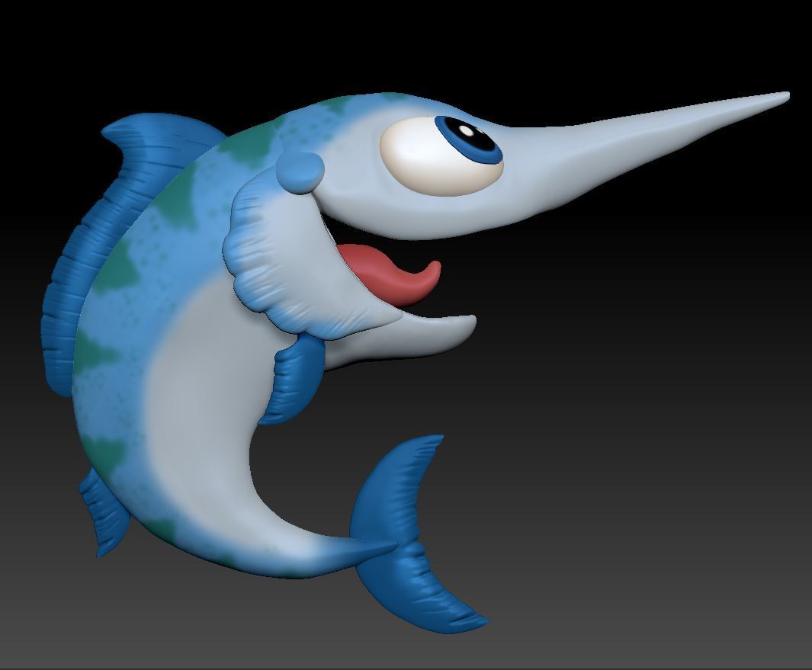Click the swordfish's blue eye pupil
The height and width of the screenshot is (670, 812).
click(469, 141)
